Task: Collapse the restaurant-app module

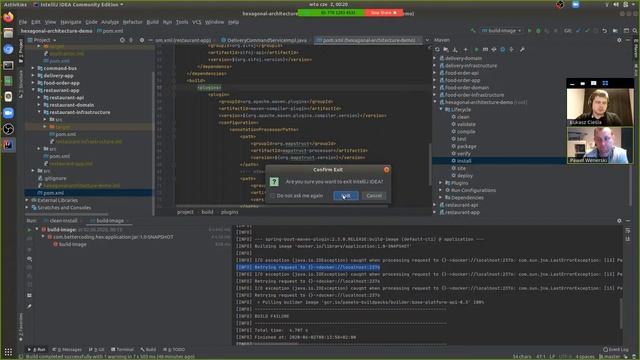Action: tap(33, 90)
